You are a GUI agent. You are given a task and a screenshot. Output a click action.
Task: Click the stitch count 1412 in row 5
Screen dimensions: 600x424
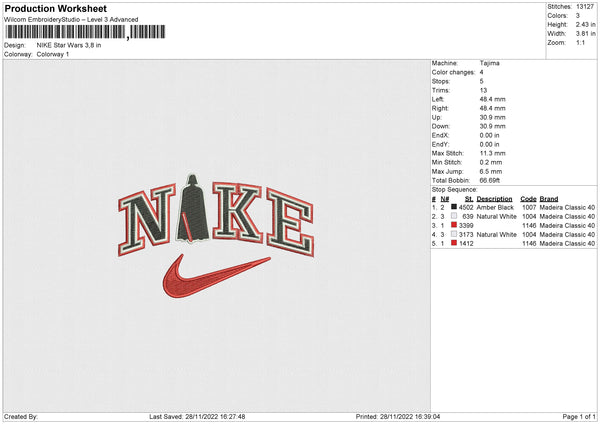[466, 244]
